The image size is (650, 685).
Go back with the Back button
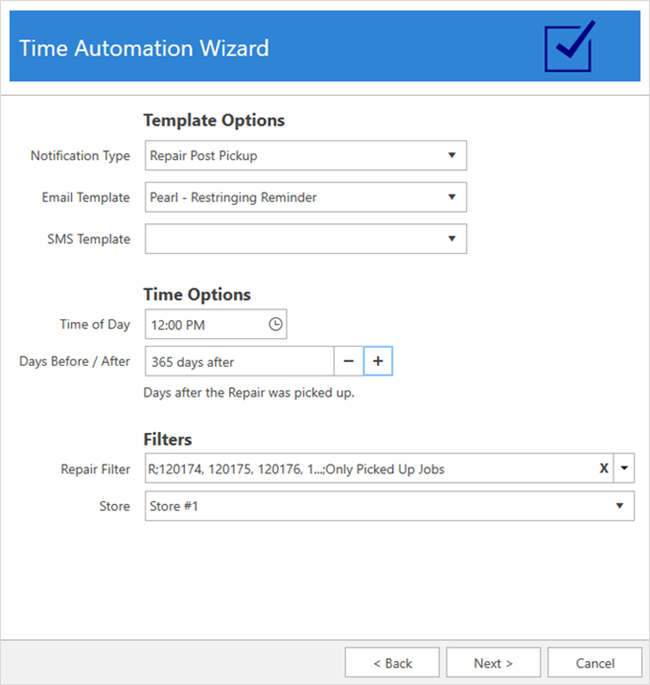pyautogui.click(x=392, y=663)
